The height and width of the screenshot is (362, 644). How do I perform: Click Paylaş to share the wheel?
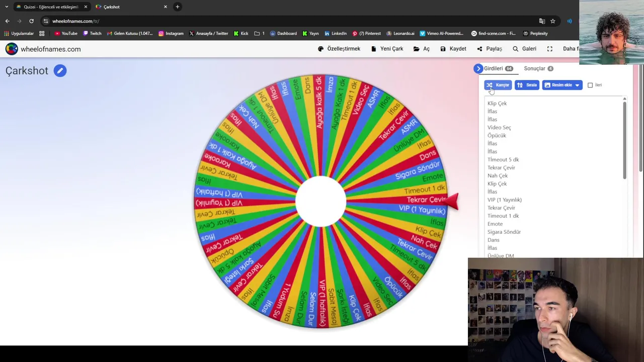490,49
